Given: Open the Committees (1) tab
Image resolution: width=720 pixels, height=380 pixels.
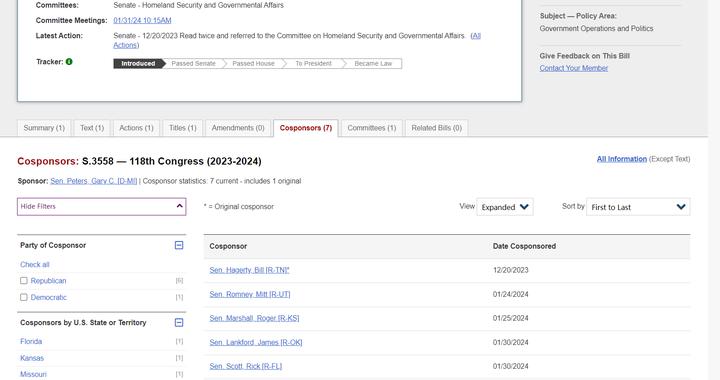Looking at the screenshot, I should (x=371, y=128).
